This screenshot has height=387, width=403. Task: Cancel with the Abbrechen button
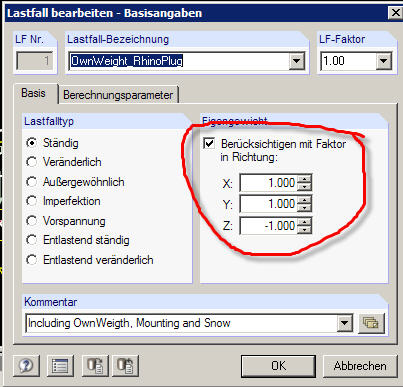pos(360,366)
